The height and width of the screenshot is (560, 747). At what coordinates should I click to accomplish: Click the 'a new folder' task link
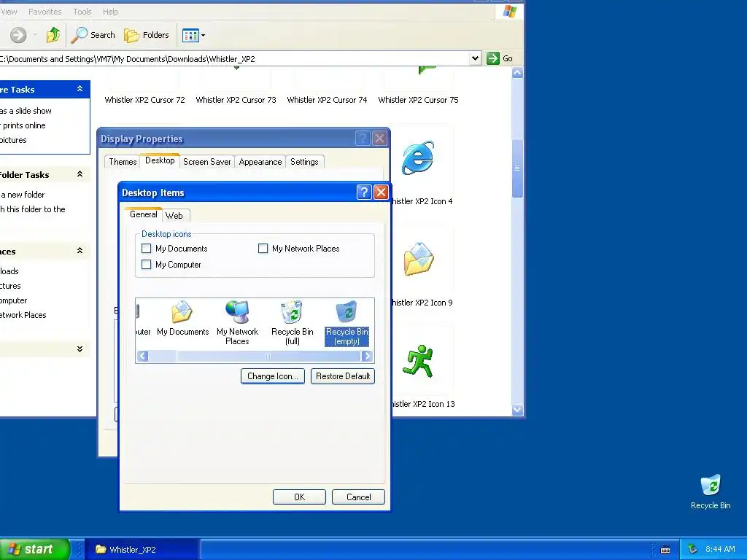coord(23,194)
